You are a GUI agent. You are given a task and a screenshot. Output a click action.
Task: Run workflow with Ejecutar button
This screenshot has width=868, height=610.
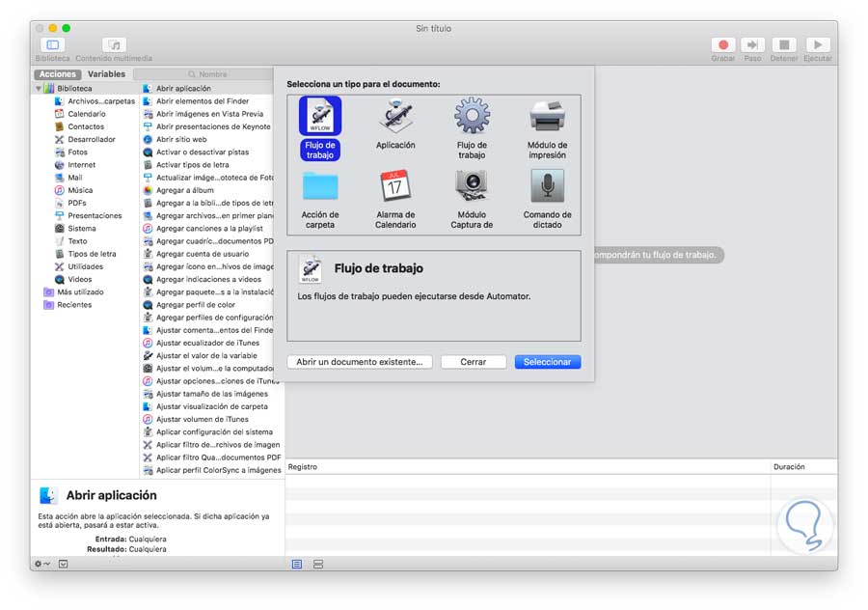[818, 44]
